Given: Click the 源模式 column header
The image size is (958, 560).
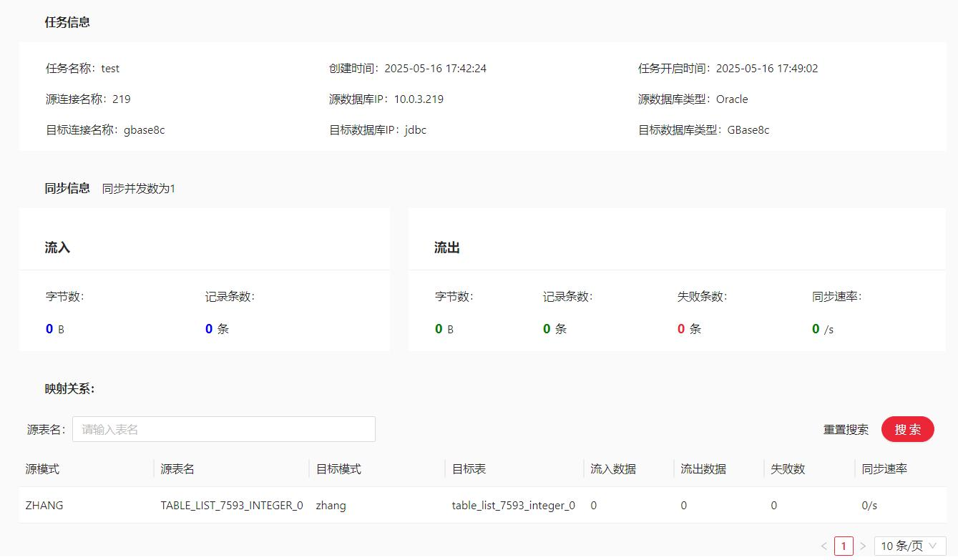Looking at the screenshot, I should [x=43, y=469].
